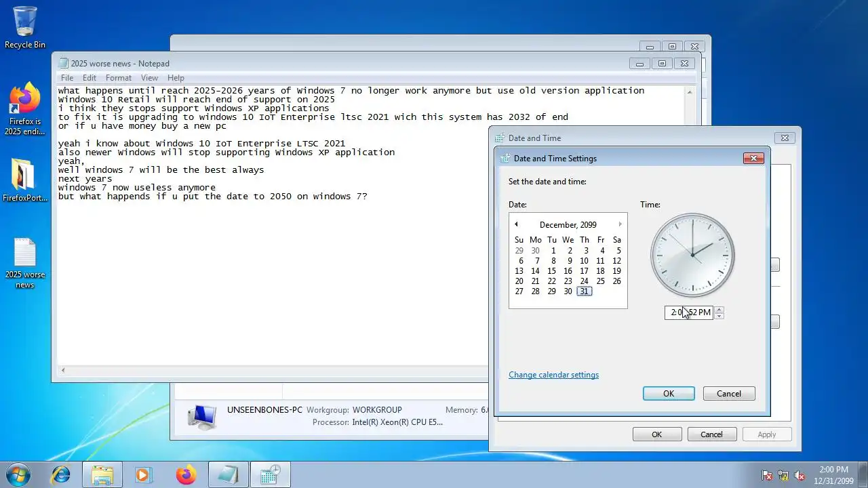Switch to the Notepad taskbar button

pos(228,474)
